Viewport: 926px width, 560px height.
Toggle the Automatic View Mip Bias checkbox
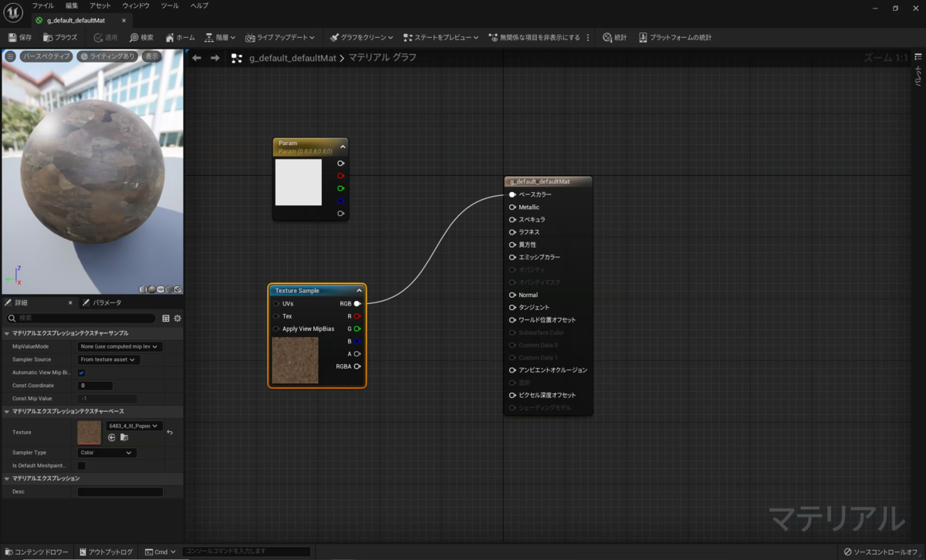pyautogui.click(x=82, y=373)
